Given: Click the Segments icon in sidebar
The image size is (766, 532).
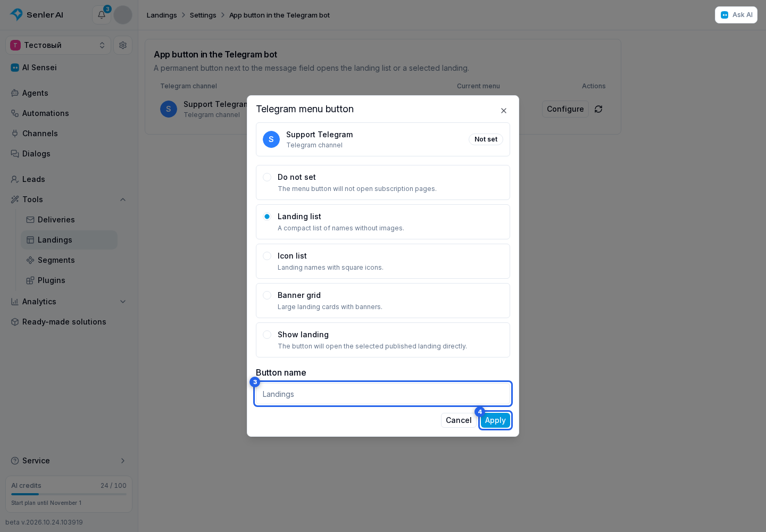Looking at the screenshot, I should coord(30,260).
